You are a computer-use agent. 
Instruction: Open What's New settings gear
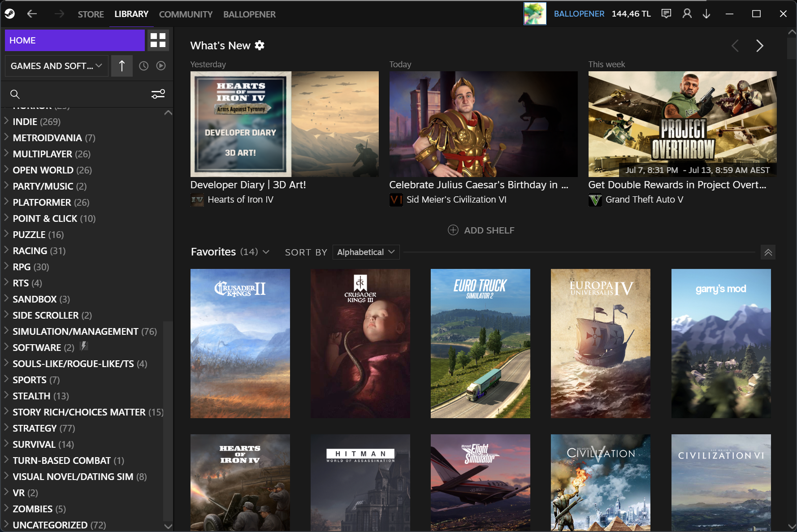(260, 45)
